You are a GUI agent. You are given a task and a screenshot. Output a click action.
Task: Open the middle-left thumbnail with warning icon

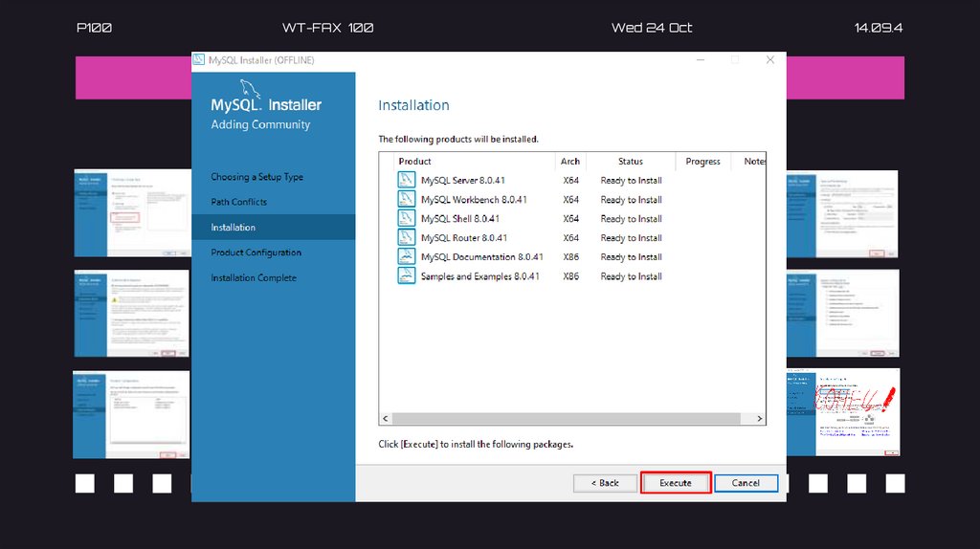click(x=131, y=313)
